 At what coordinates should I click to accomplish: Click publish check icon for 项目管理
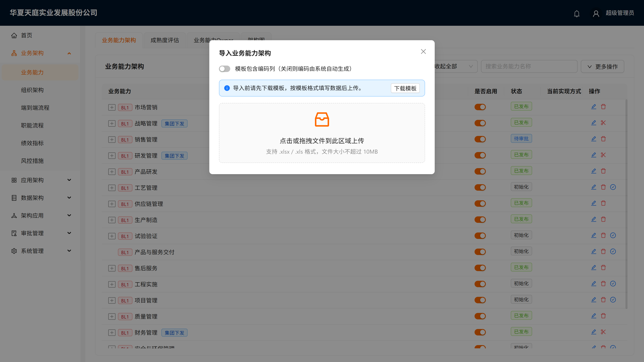[x=613, y=300]
